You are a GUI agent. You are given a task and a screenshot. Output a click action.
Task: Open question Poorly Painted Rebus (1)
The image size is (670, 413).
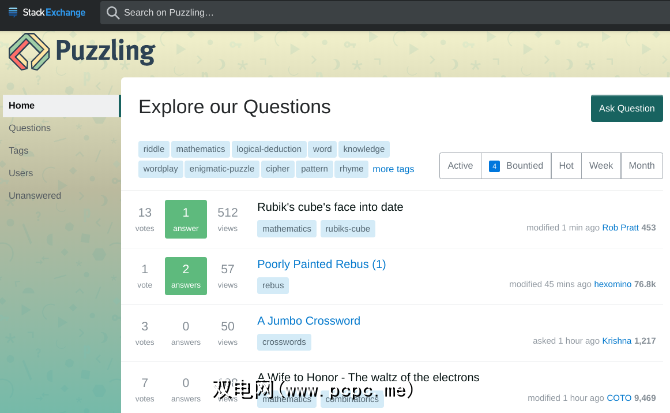tap(321, 264)
